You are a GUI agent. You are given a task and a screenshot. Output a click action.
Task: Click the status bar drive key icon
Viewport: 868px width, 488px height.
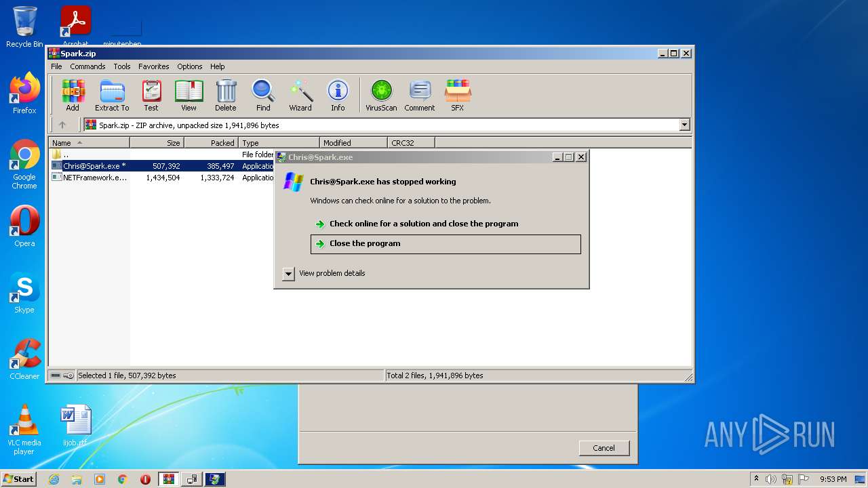click(x=62, y=375)
